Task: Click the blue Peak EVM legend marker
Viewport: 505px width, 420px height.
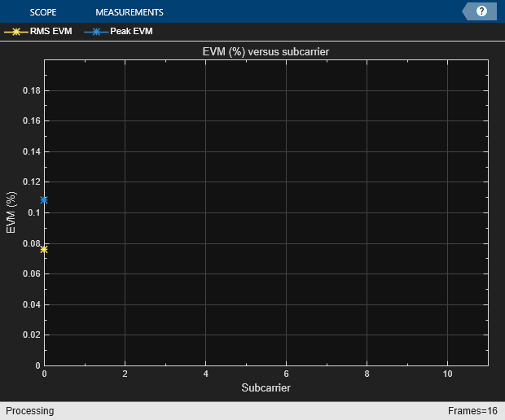Action: click(96, 32)
